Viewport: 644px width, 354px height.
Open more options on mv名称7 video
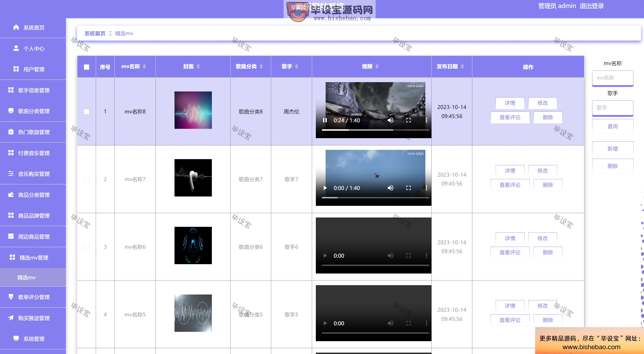click(x=426, y=188)
